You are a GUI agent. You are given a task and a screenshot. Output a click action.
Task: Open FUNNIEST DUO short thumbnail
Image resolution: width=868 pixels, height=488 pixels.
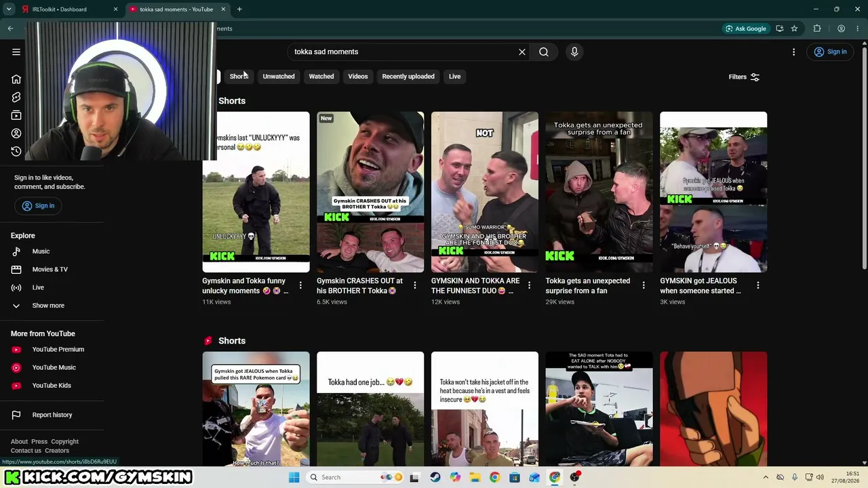coord(485,192)
